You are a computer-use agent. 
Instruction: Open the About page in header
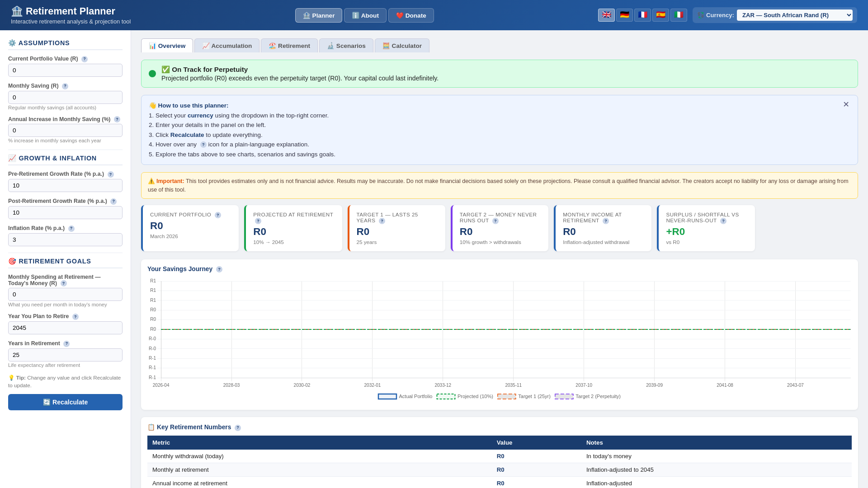(365, 15)
